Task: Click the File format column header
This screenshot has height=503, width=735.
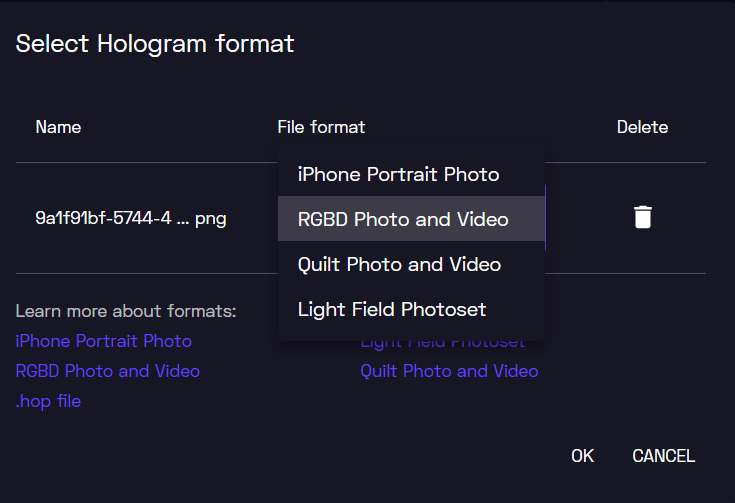Action: coord(321,127)
